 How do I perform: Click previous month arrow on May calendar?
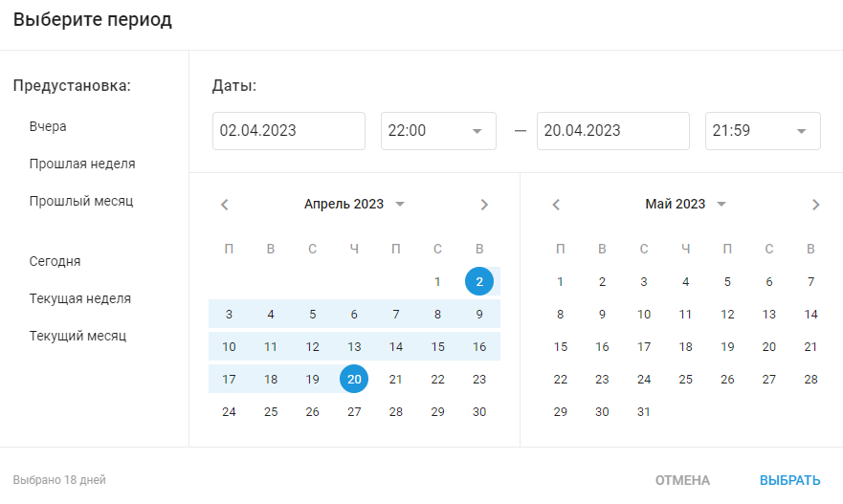557,205
